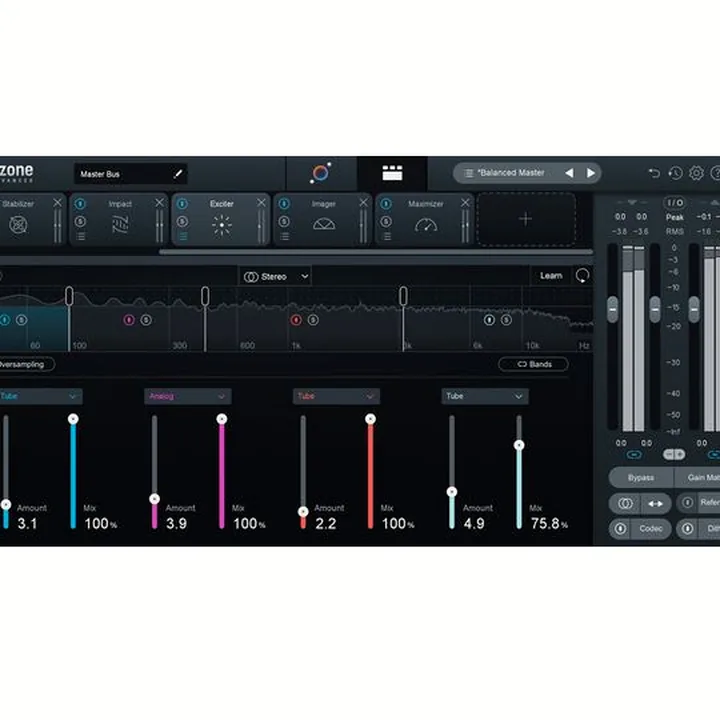Click the red band Mix slider

pos(370,473)
